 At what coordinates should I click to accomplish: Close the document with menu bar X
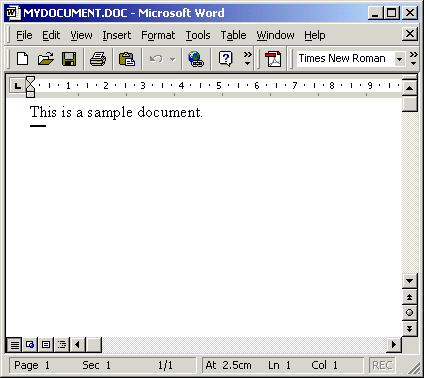coord(410,34)
